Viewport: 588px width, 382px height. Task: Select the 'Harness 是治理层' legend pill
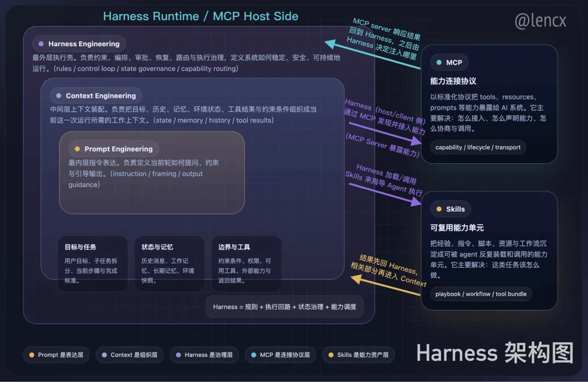coord(204,355)
